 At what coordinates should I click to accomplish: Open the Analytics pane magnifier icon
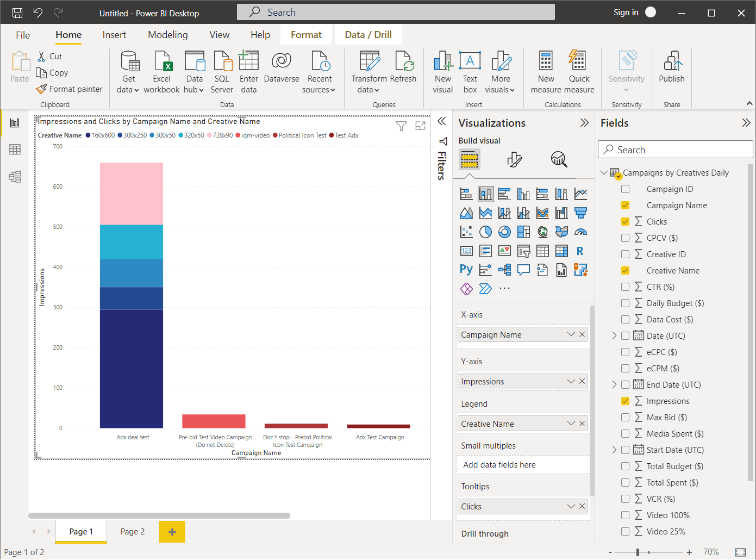(559, 159)
